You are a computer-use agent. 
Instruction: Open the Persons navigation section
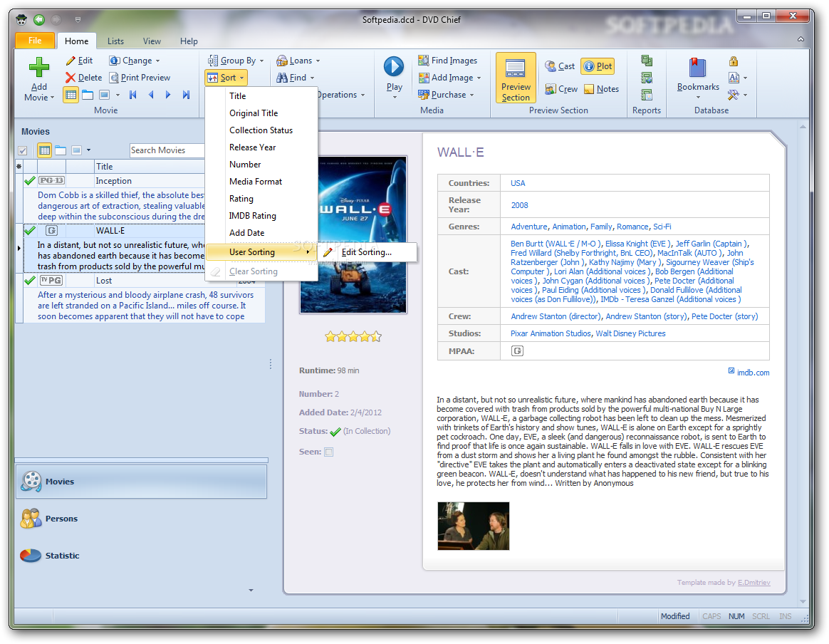[141, 519]
